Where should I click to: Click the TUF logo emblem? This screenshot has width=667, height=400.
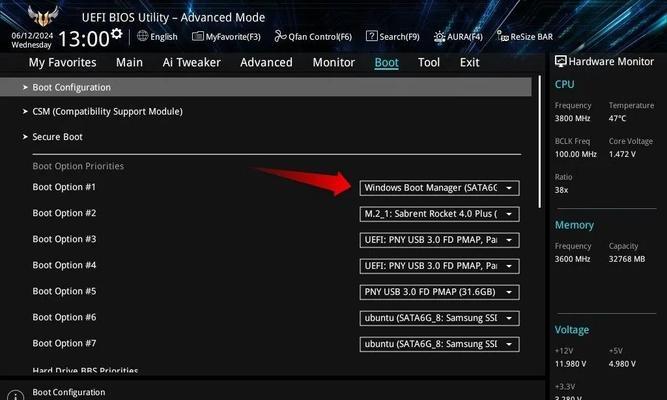pos(43,16)
